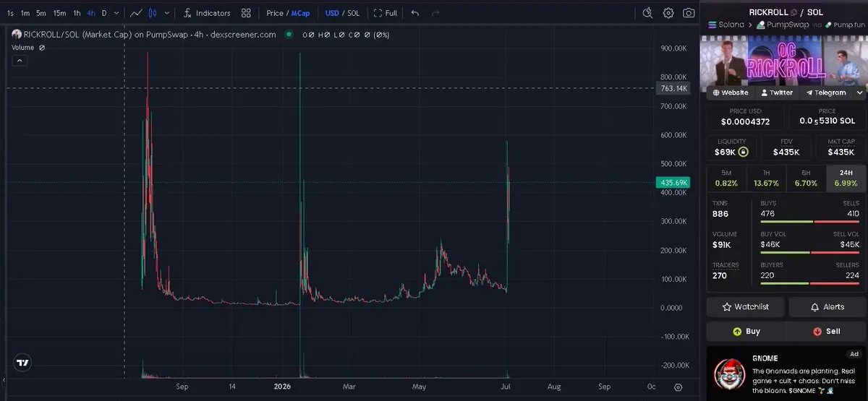The image size is (868, 401).
Task: Click the FDV $435K value
Action: point(786,152)
